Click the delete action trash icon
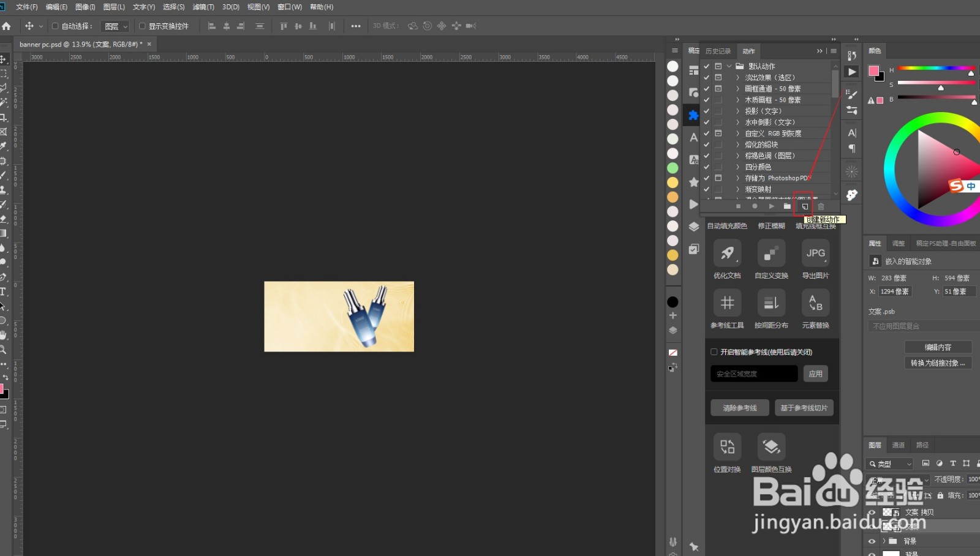Screen dimensions: 980x556 pyautogui.click(x=821, y=206)
